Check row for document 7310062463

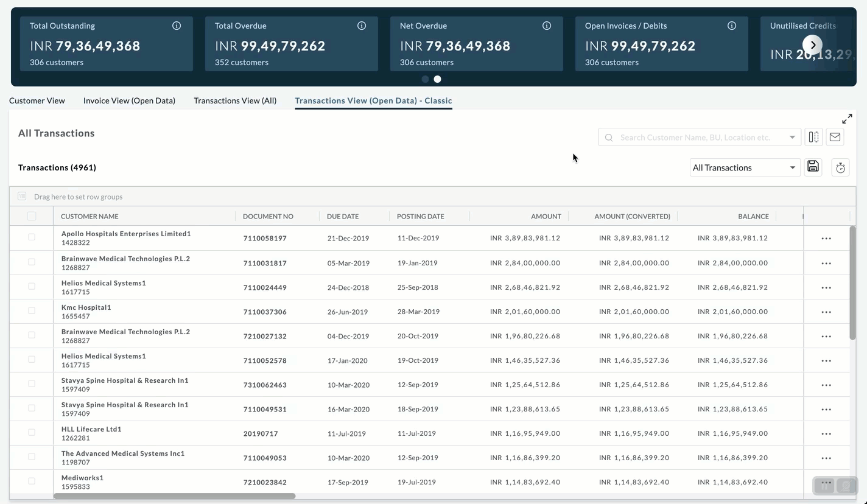(32, 383)
